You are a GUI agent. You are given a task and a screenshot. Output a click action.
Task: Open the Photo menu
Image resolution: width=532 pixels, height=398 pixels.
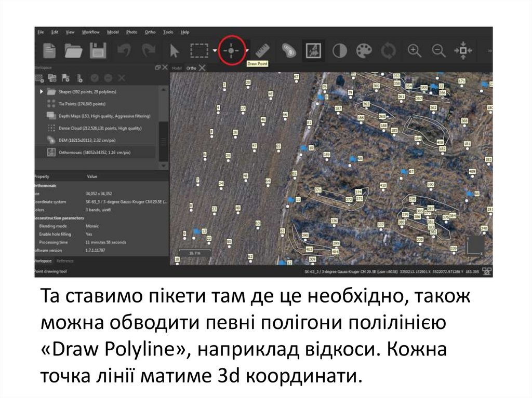131,32
